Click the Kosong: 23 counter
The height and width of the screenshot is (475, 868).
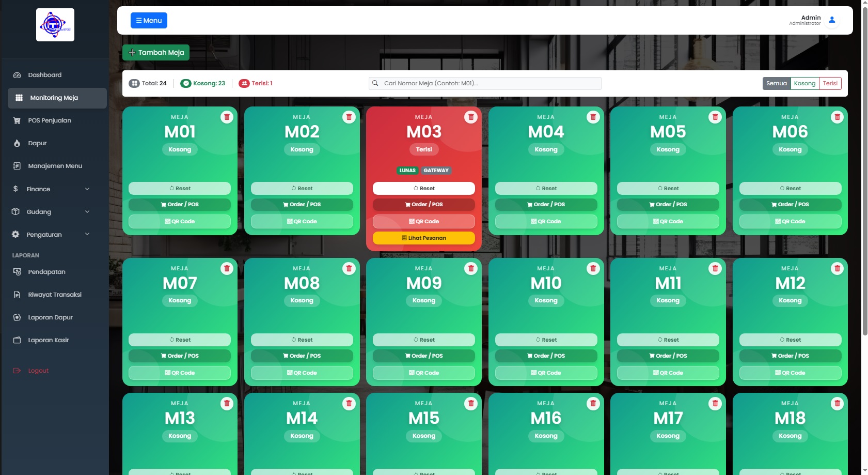click(x=202, y=83)
